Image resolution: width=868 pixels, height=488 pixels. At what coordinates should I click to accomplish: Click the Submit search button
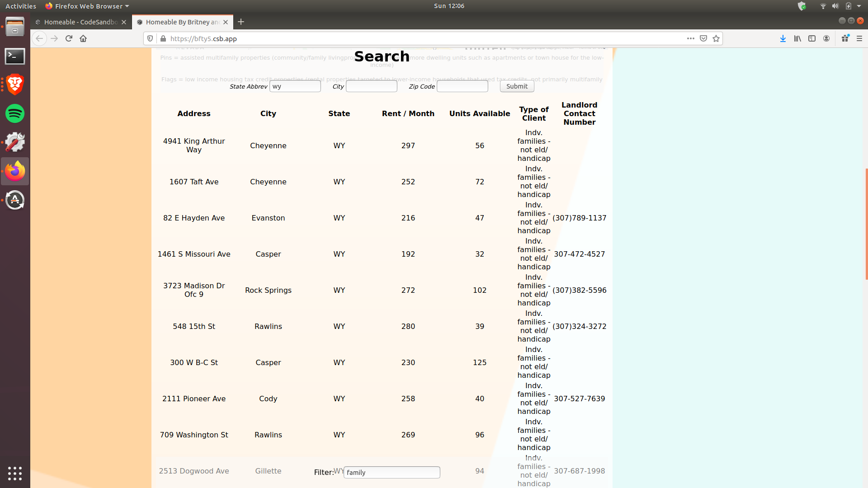pyautogui.click(x=517, y=86)
